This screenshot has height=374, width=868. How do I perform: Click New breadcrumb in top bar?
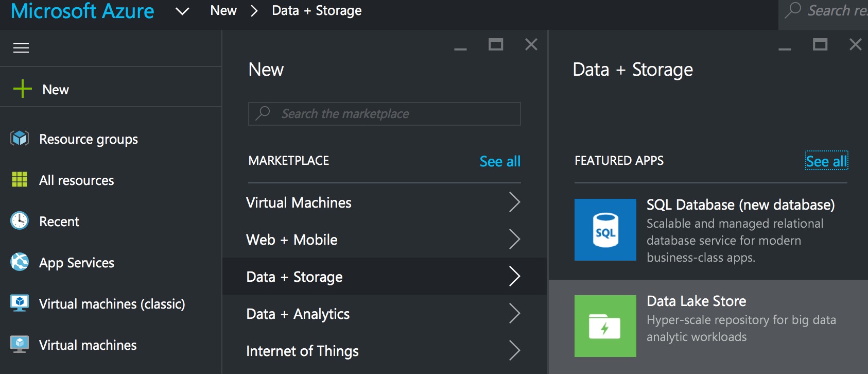[x=223, y=11]
